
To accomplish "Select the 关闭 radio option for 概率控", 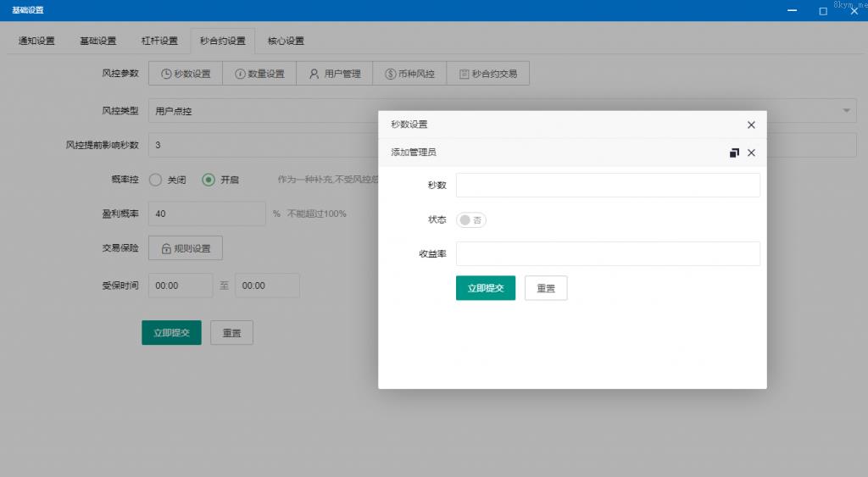I will [155, 180].
